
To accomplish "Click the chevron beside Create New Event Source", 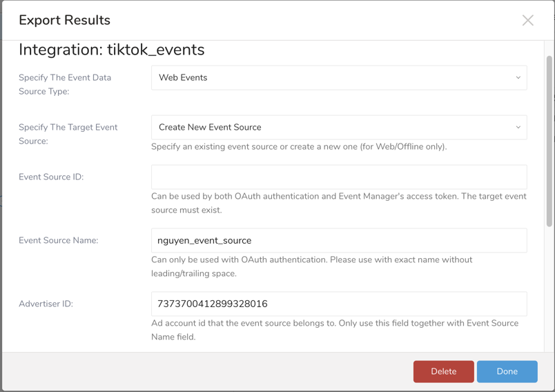I will pyautogui.click(x=518, y=128).
